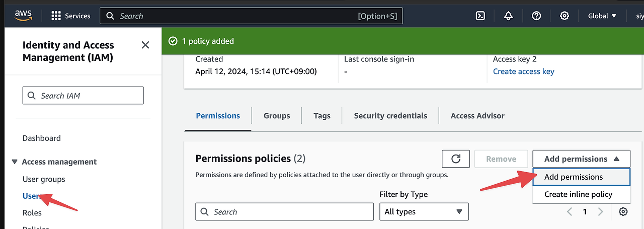Open the notifications bell
The height and width of the screenshot is (229, 644).
[x=508, y=16]
